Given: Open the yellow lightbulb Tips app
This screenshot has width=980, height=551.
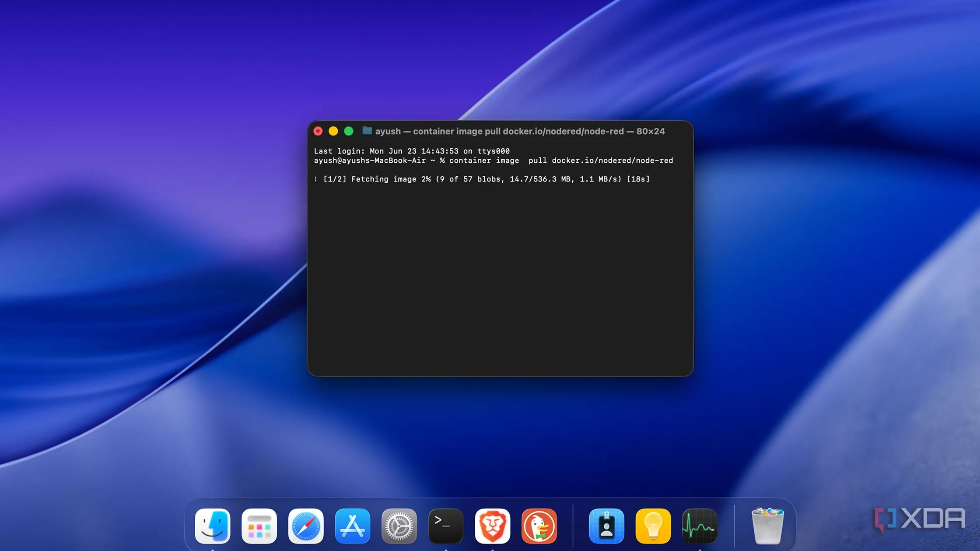Looking at the screenshot, I should pos(653,526).
